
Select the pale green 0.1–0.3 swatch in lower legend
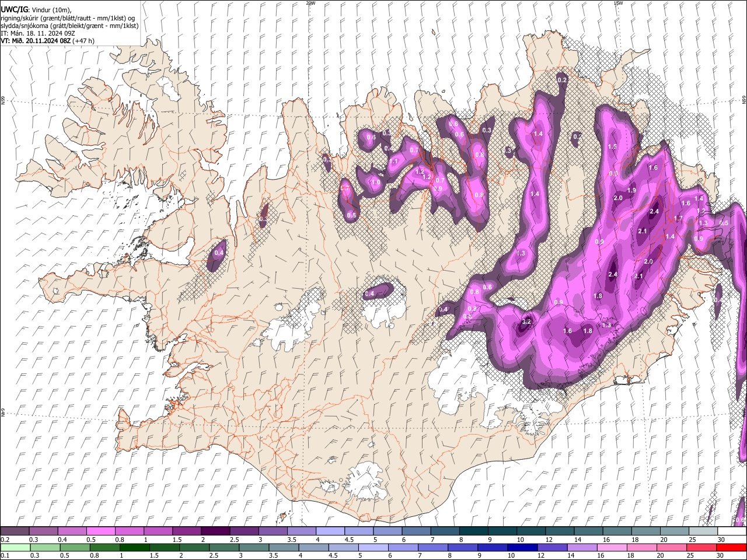tap(15, 548)
